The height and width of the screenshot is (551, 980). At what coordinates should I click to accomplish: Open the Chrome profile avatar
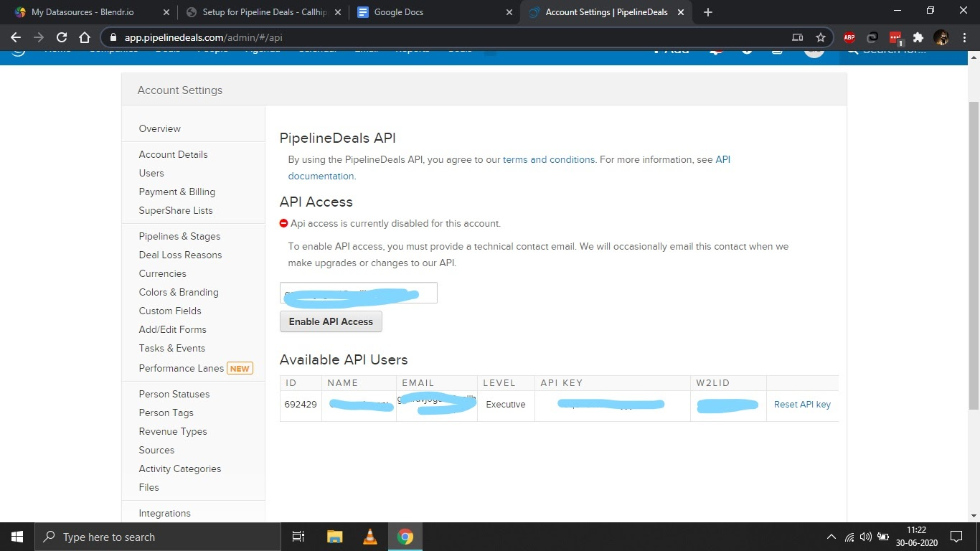941,37
